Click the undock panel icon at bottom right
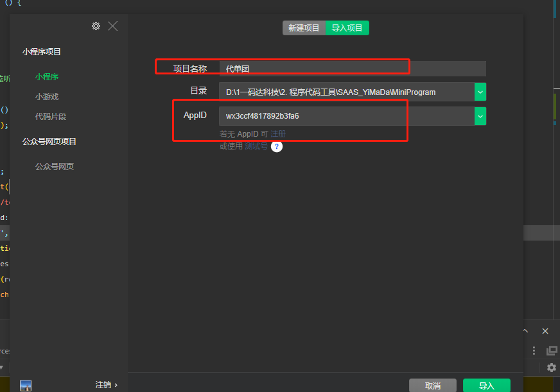Screen dimensions: 560x392 pyautogui.click(x=551, y=350)
